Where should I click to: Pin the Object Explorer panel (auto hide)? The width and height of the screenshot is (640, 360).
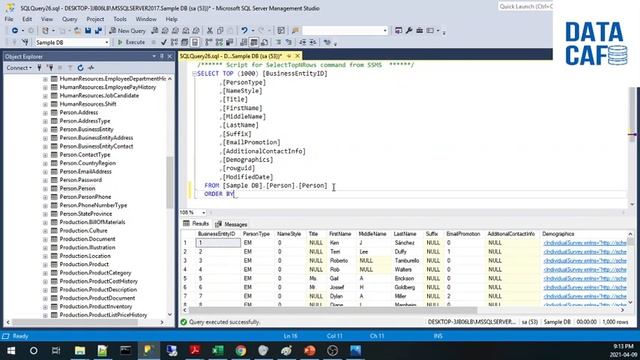point(162,56)
